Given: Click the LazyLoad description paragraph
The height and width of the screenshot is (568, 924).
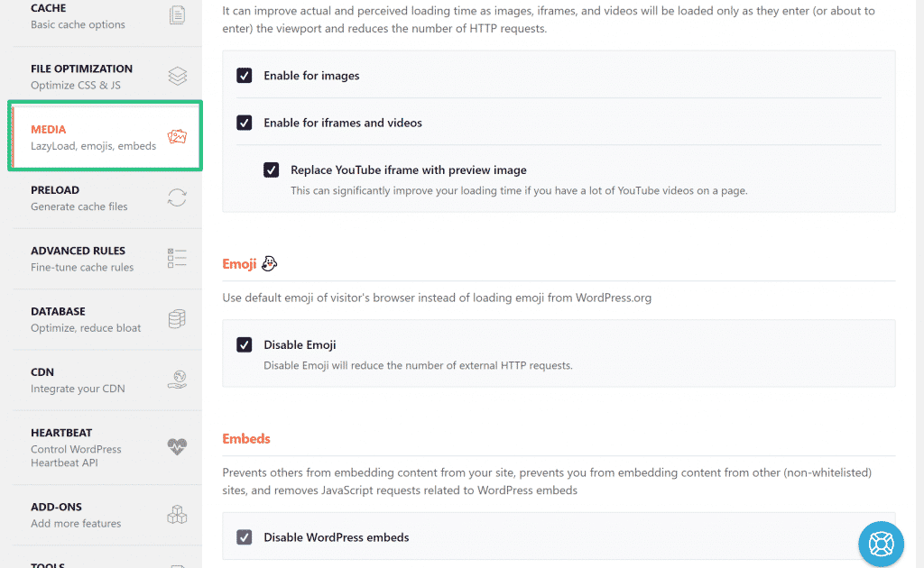Looking at the screenshot, I should pyautogui.click(x=549, y=20).
